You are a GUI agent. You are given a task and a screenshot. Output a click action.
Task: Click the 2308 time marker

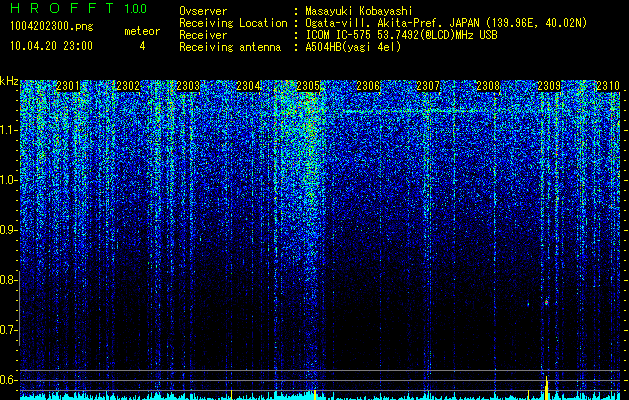[x=488, y=86]
